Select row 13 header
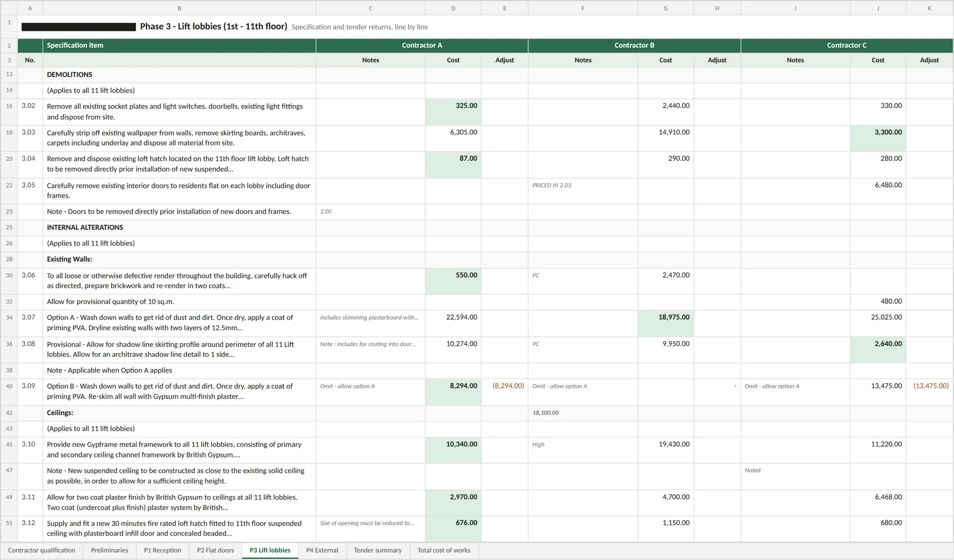This screenshot has width=954, height=560. tap(9, 74)
